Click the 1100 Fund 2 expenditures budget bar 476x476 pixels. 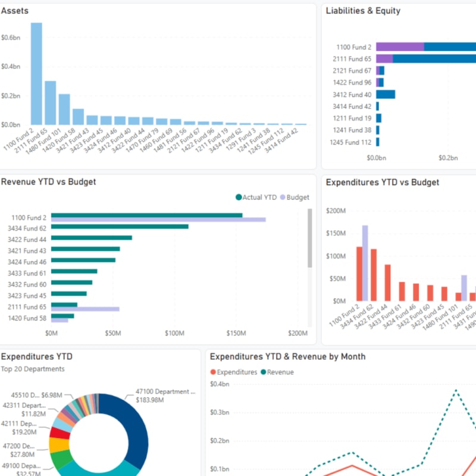[x=365, y=263]
